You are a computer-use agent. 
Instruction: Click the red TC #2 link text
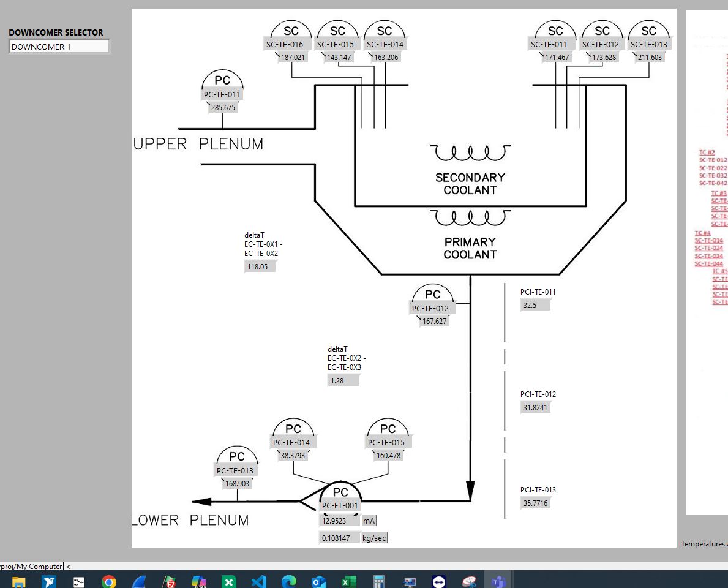point(707,153)
